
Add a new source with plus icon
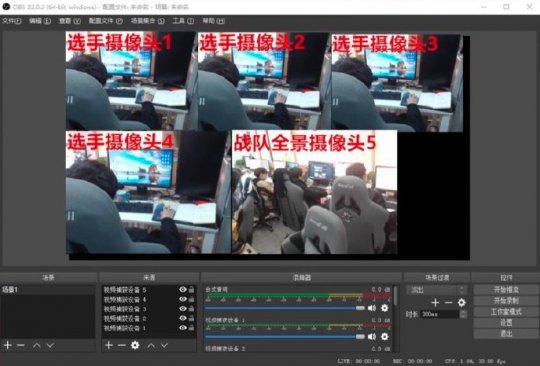tap(109, 345)
